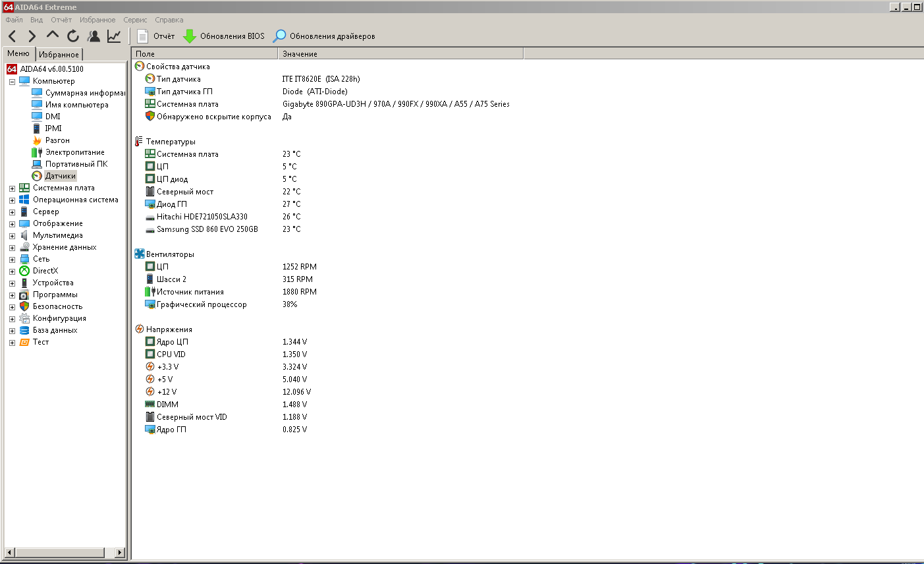Expand the Хранение данных tree node
Viewport: 924px width, 564px height.
point(12,248)
